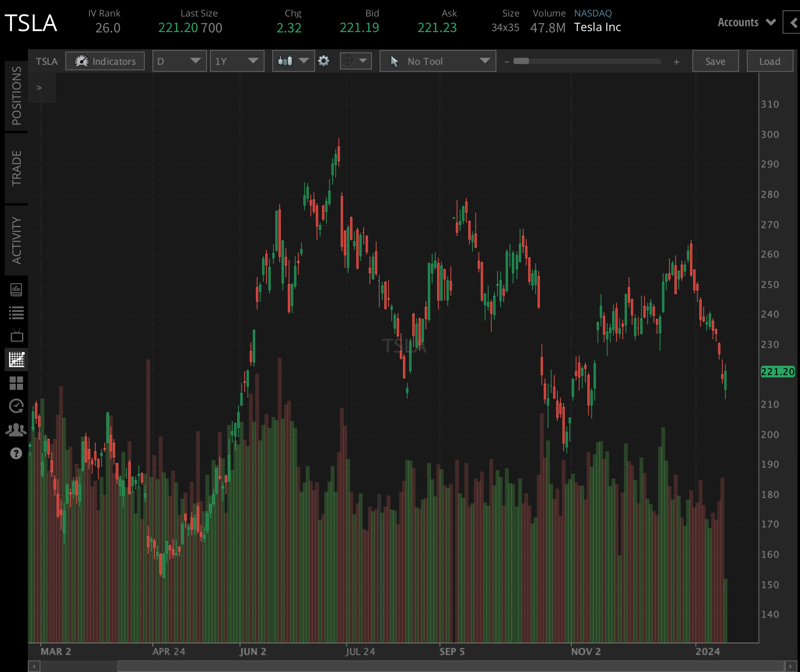This screenshot has height=672, width=800.
Task: Open the Indicators panel
Action: [105, 61]
